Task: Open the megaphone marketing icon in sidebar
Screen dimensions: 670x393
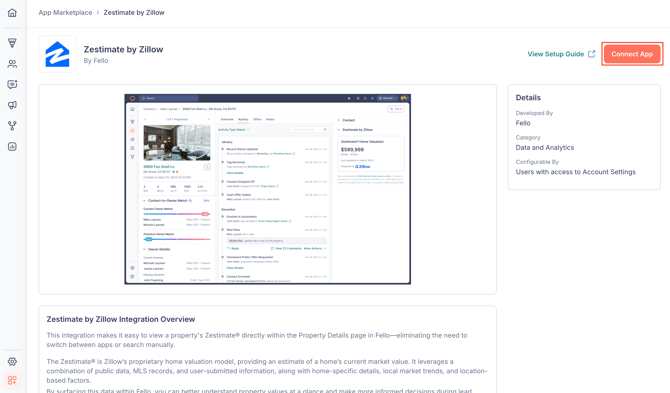Action: [12, 105]
